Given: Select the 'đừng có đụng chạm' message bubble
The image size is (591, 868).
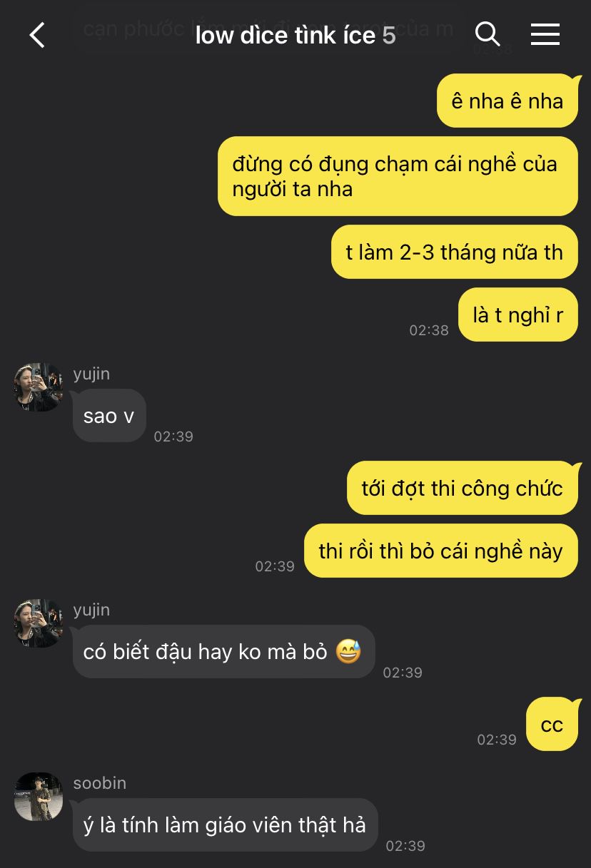Looking at the screenshot, I should [398, 176].
